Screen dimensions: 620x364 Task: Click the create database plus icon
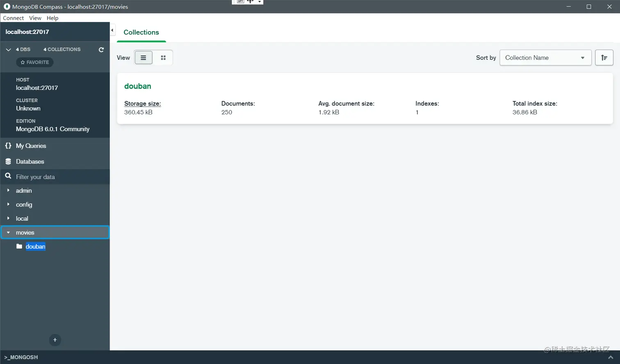pyautogui.click(x=55, y=340)
